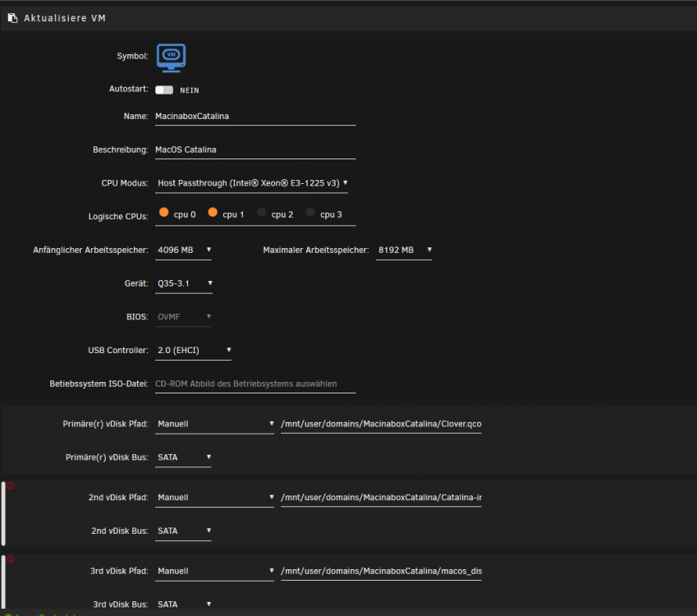Click the Primäre(r) vDisk Pfad: label
The height and width of the screenshot is (616, 697).
[x=105, y=424]
